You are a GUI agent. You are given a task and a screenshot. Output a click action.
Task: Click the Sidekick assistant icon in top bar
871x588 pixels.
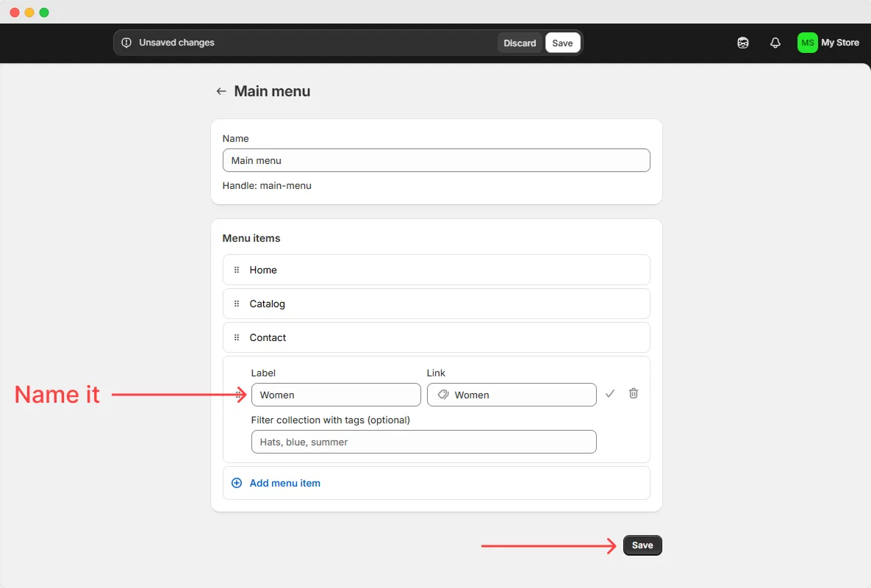pyautogui.click(x=742, y=43)
